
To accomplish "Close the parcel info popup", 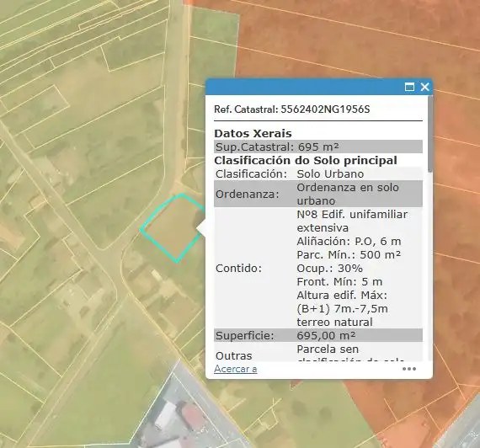I will click(x=424, y=87).
